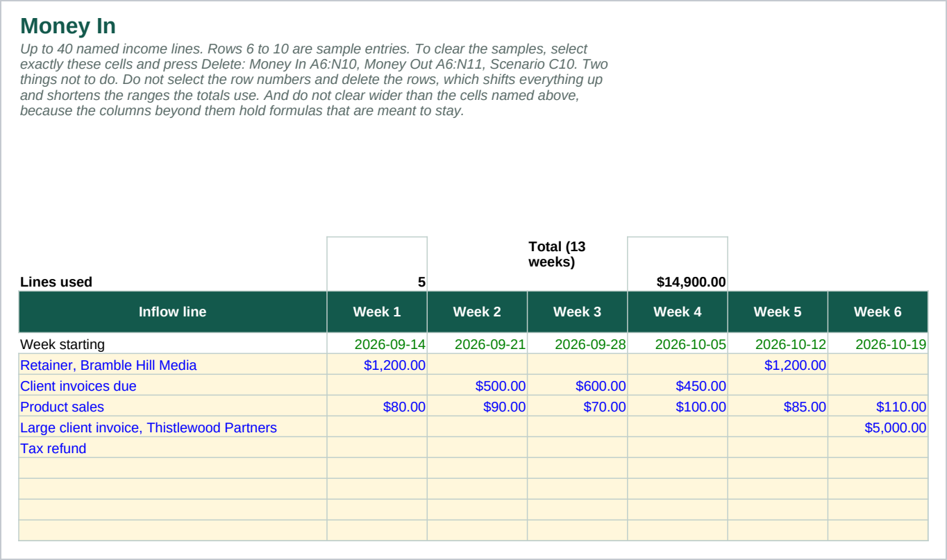Select Client invoices due row label
Screen dimensions: 947x560
point(173,386)
